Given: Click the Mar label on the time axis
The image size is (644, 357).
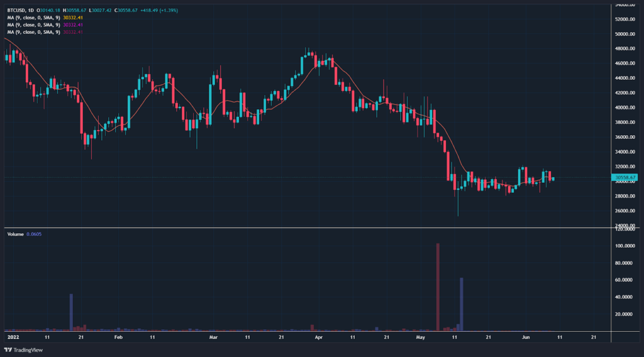Looking at the screenshot, I should coord(213,338).
